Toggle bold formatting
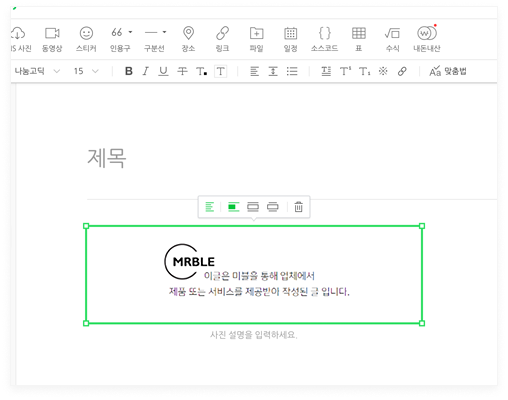 coord(129,71)
